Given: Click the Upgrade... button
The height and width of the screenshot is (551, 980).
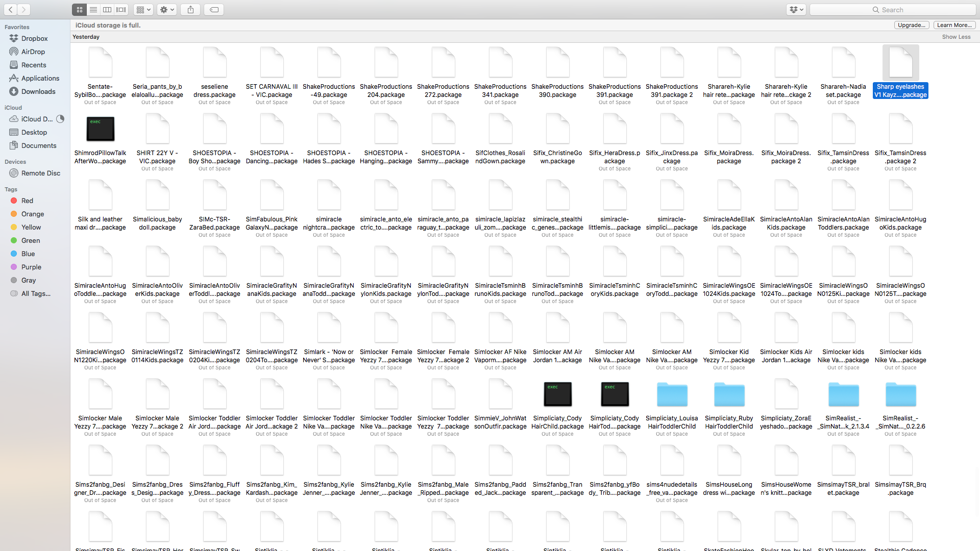Looking at the screenshot, I should point(911,25).
